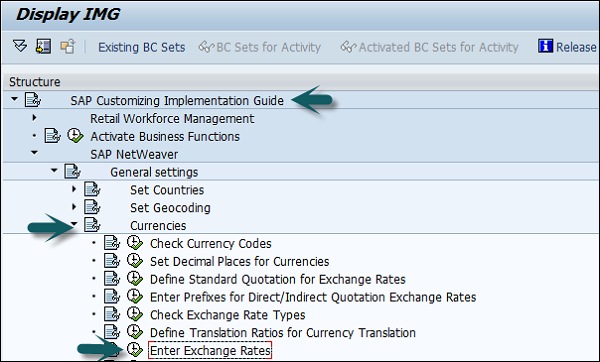This screenshot has height=362, width=600.
Task: Execute Define Standard Quotation for Exchange Rates icon
Action: click(135, 278)
